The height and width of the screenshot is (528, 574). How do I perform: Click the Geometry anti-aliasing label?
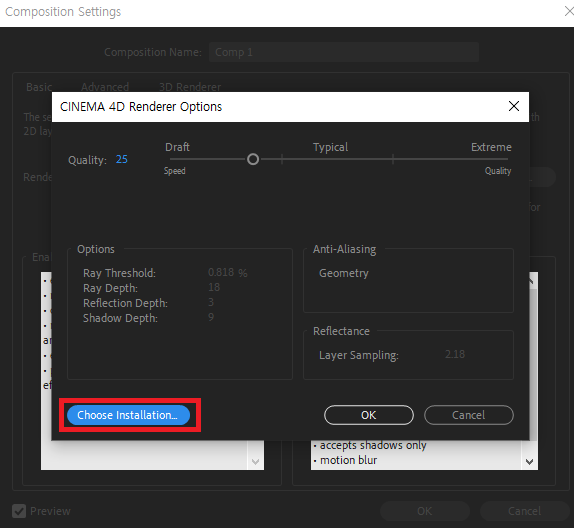pyautogui.click(x=344, y=273)
